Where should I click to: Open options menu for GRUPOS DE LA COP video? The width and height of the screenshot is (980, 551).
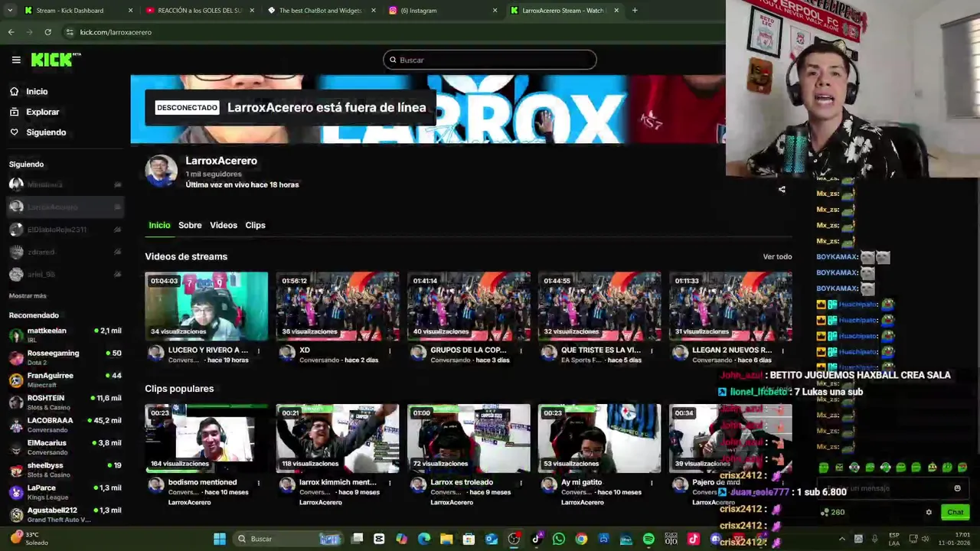521,351
